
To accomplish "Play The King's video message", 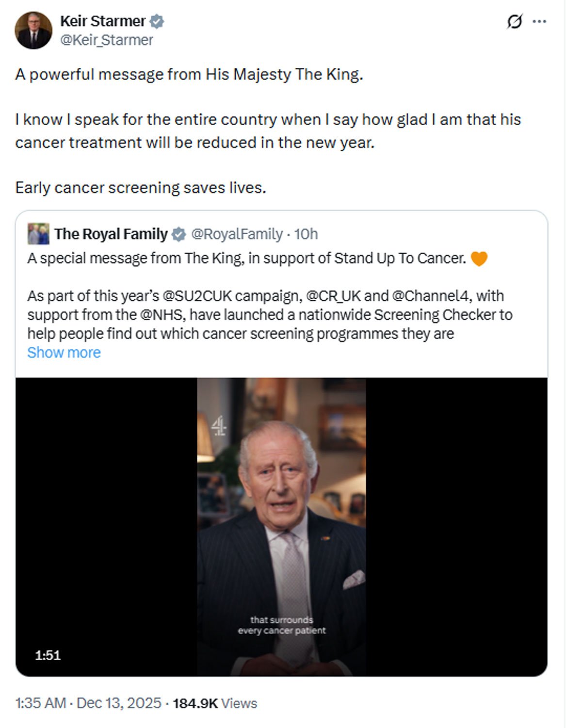I will (x=281, y=527).
